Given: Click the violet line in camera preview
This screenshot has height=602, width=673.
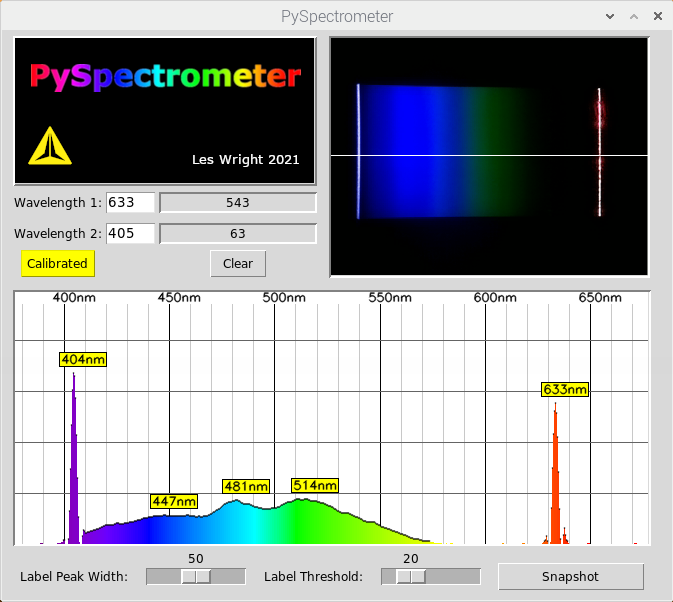Looking at the screenshot, I should (x=358, y=151).
